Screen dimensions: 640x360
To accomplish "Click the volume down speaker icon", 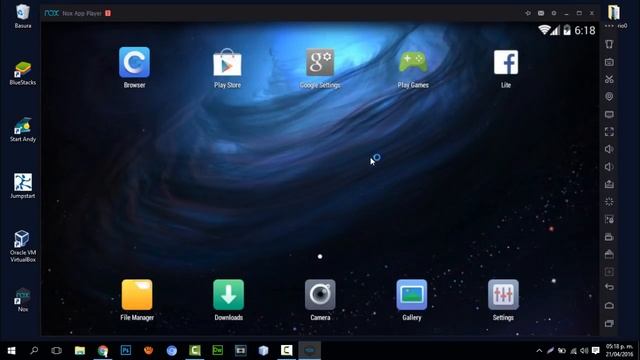I will (609, 167).
